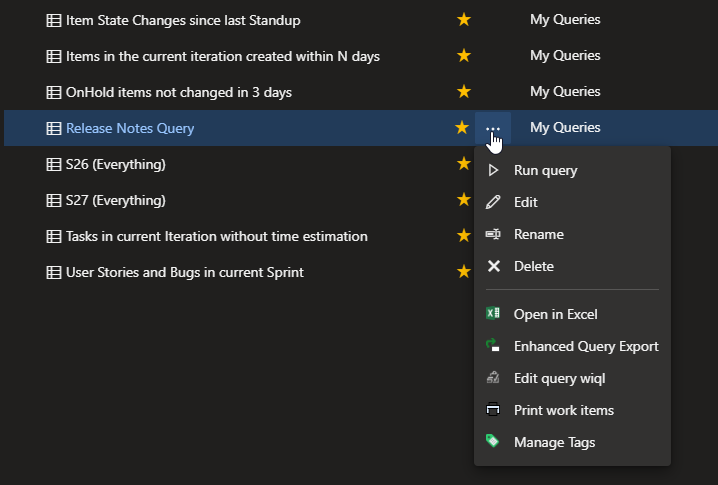Toggle star on Item State Changes since last Standup

(464, 19)
